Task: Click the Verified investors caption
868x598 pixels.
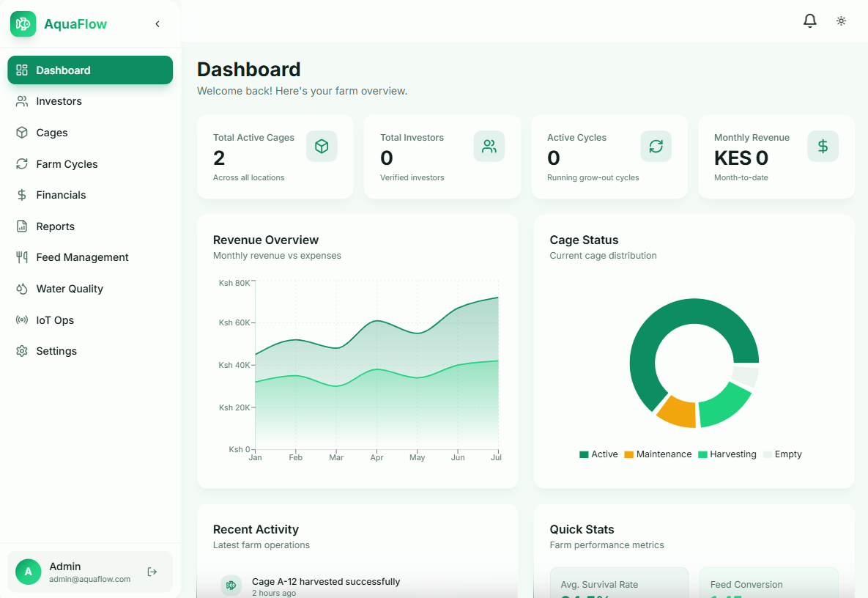Action: (412, 178)
